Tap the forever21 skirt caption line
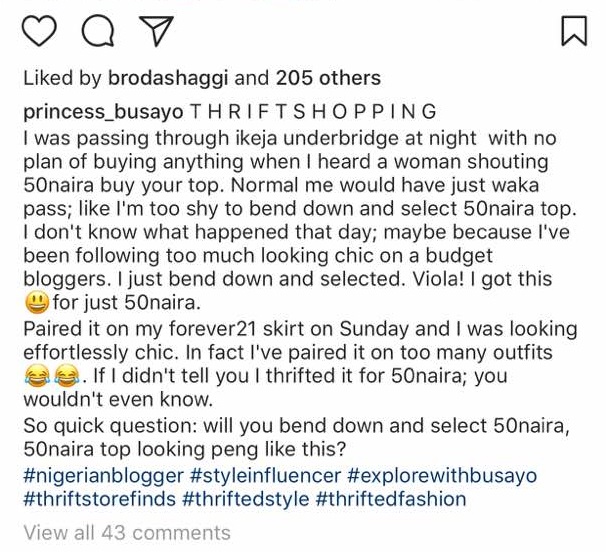This screenshot has width=606, height=552. click(x=300, y=329)
